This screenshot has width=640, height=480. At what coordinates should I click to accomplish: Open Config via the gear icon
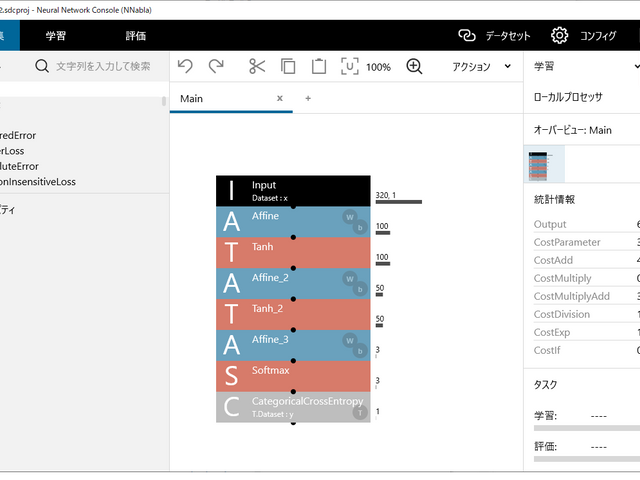(x=560, y=35)
